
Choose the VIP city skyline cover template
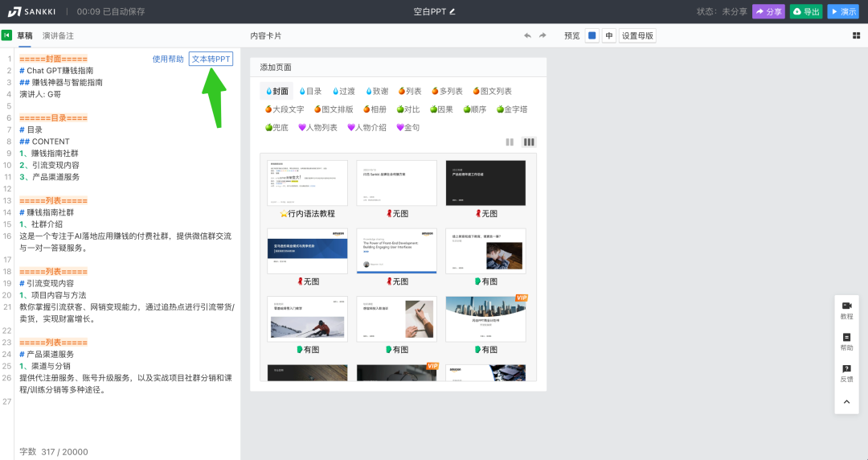pyautogui.click(x=485, y=319)
